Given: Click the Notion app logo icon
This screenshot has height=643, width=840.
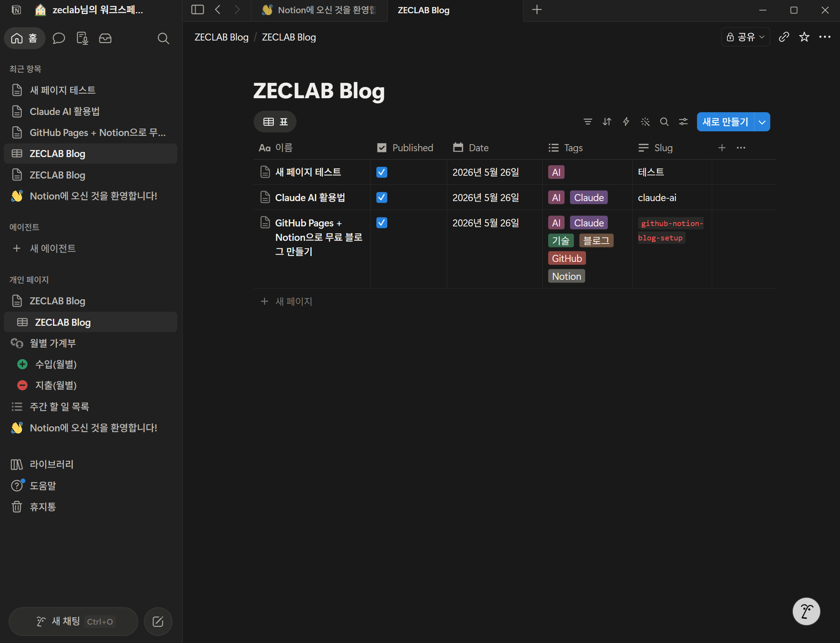Looking at the screenshot, I should 16,10.
